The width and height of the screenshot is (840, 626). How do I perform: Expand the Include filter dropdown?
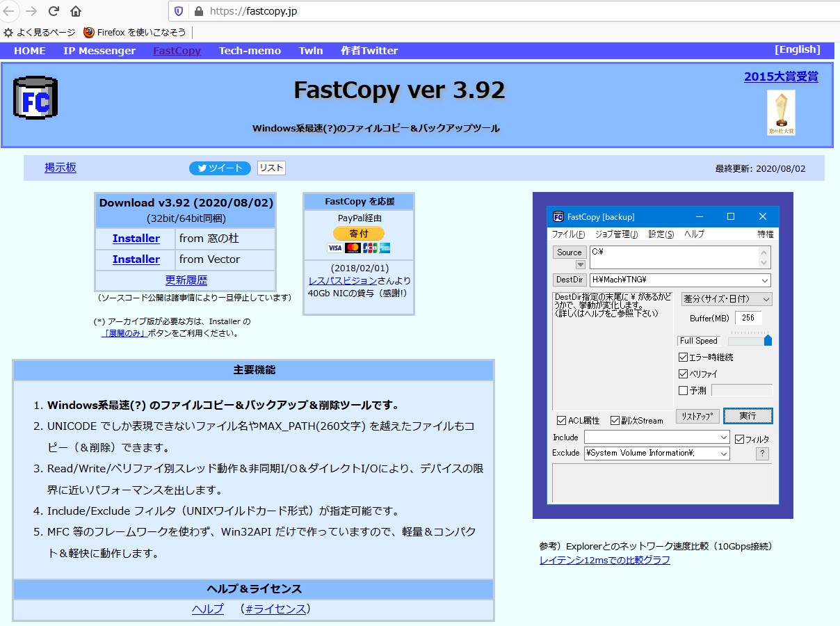pyautogui.click(x=724, y=438)
